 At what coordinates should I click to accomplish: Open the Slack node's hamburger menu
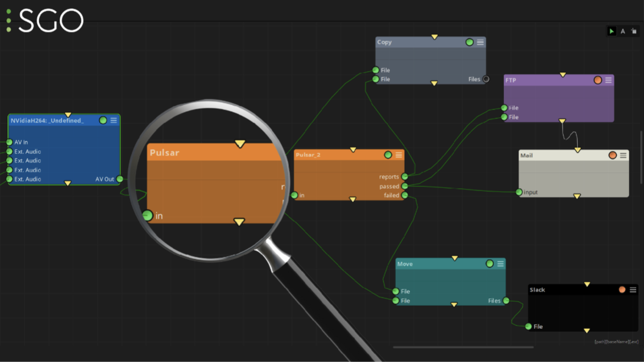(x=633, y=290)
